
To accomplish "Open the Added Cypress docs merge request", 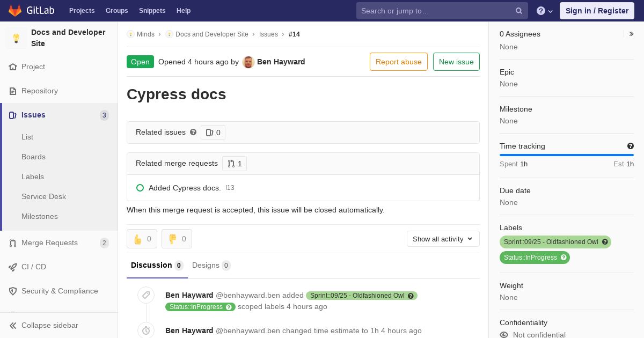I will point(185,188).
